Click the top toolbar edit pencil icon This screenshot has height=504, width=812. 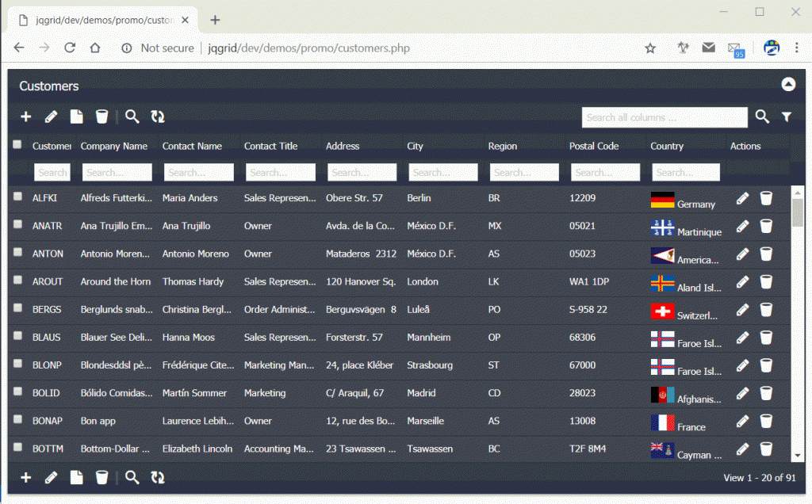tap(51, 117)
